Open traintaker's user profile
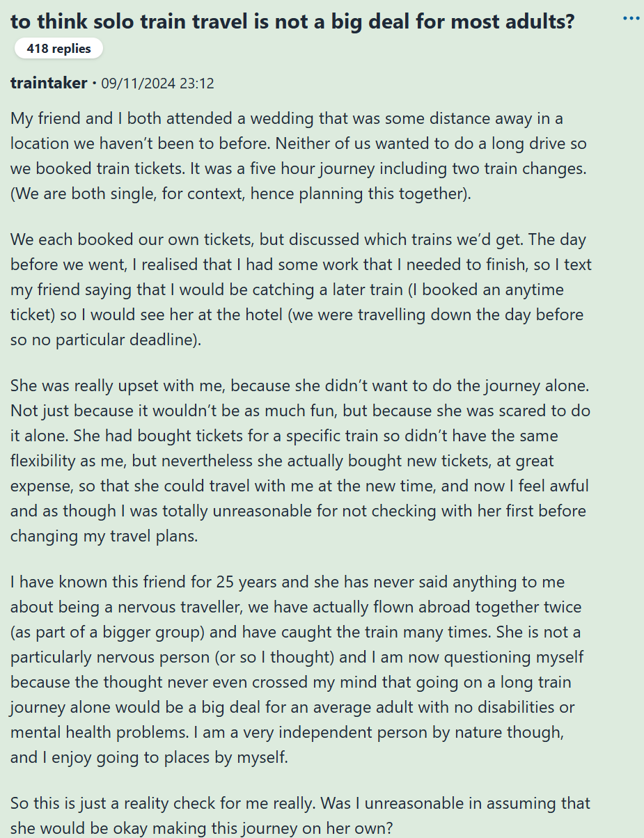The image size is (644, 838). [49, 84]
